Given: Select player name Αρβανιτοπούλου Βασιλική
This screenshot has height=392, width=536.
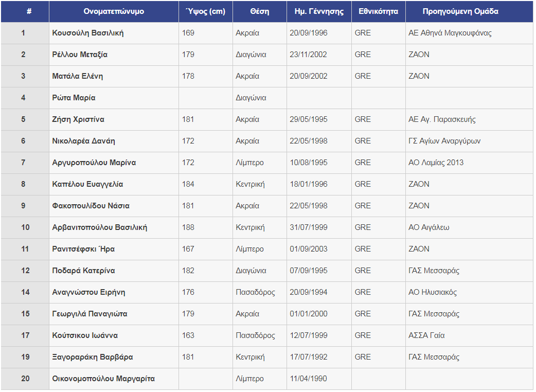Looking at the screenshot, I should pos(99,227).
